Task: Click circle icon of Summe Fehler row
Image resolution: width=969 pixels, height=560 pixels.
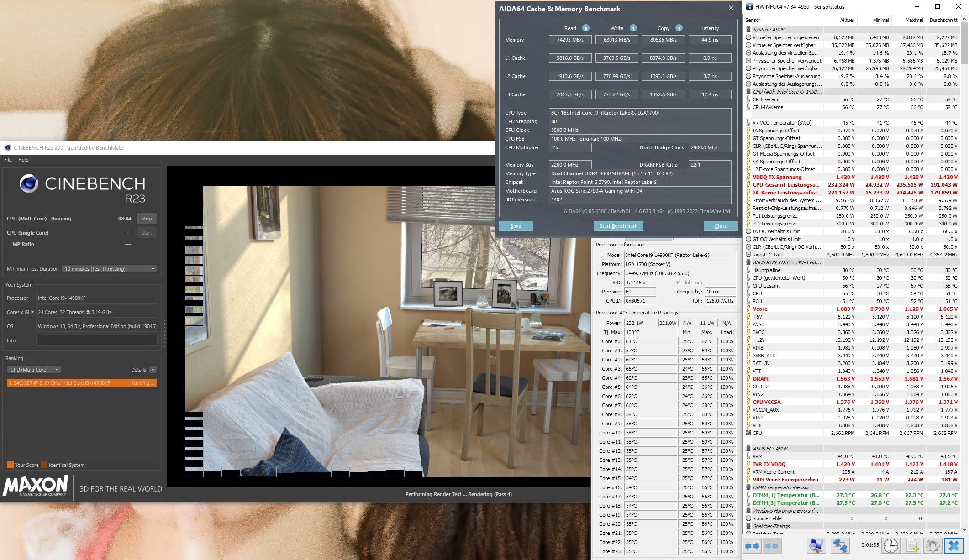Action: coord(748,518)
